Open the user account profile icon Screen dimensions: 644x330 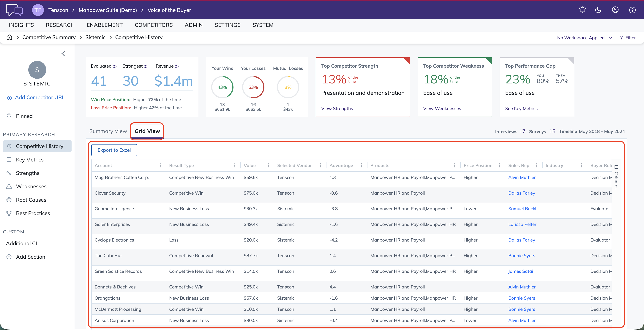pos(615,10)
